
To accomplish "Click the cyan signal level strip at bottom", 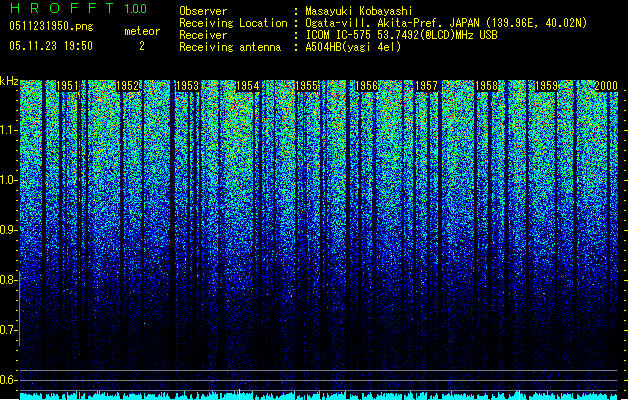I will tap(319, 396).
